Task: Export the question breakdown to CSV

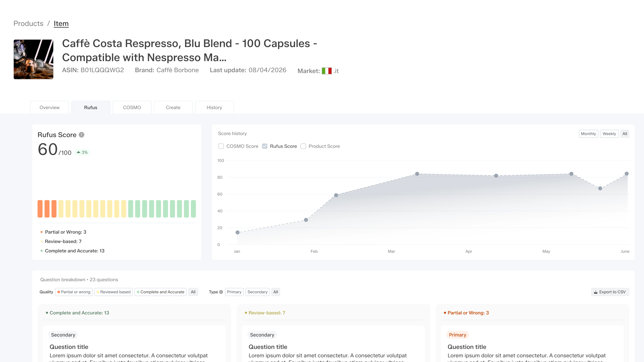Action: pos(610,292)
